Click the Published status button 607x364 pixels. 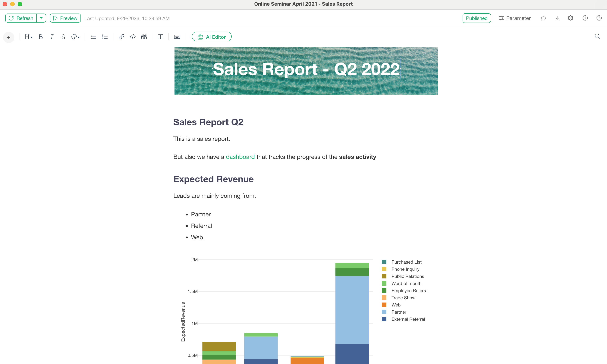point(476,18)
